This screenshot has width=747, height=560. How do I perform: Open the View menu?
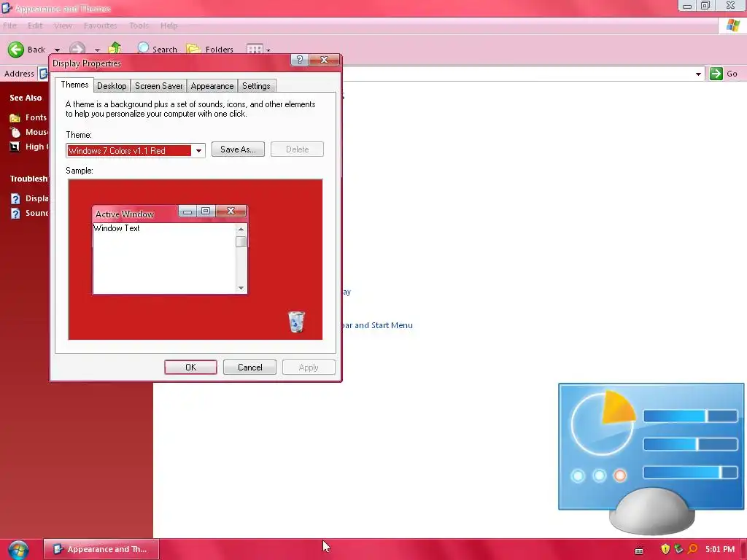pos(63,26)
